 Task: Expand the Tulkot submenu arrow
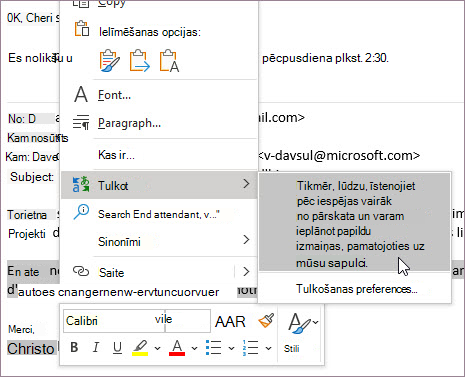[x=246, y=183]
